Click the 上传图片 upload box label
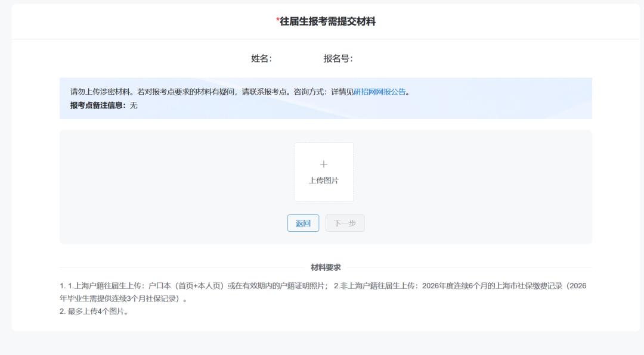 point(324,180)
